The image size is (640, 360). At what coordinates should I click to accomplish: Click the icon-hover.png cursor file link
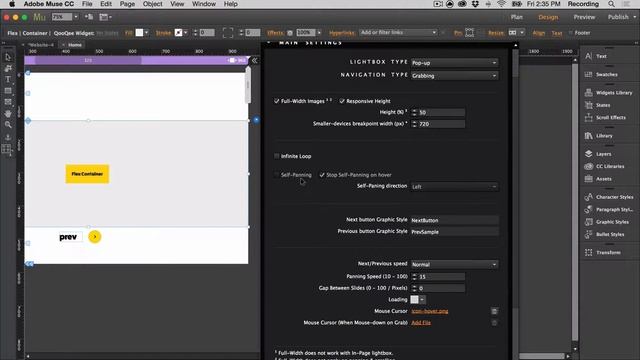point(429,311)
